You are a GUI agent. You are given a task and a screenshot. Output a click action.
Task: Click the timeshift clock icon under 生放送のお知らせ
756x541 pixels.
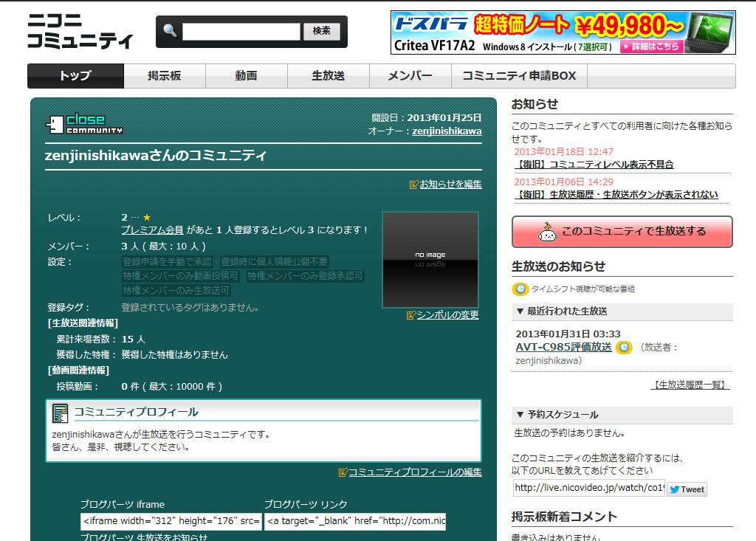click(x=520, y=289)
